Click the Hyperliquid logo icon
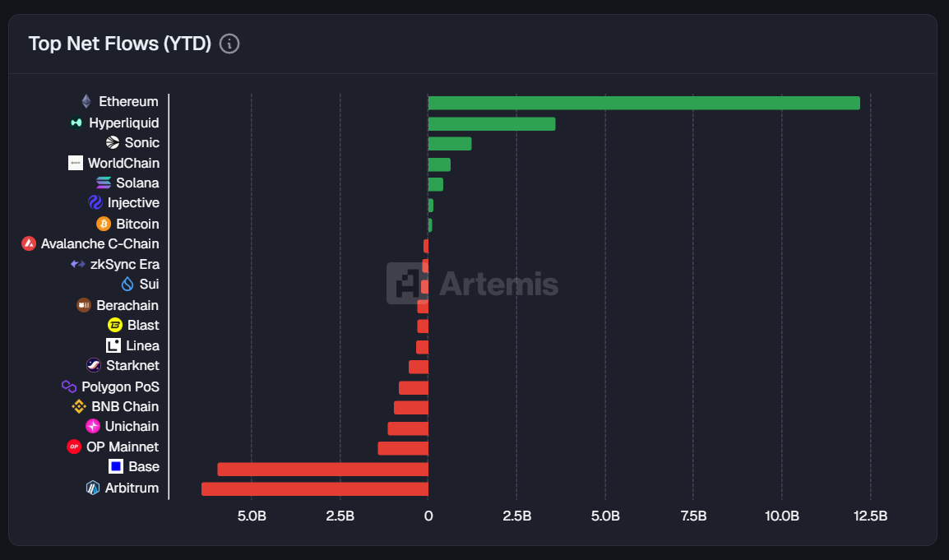 (x=76, y=123)
